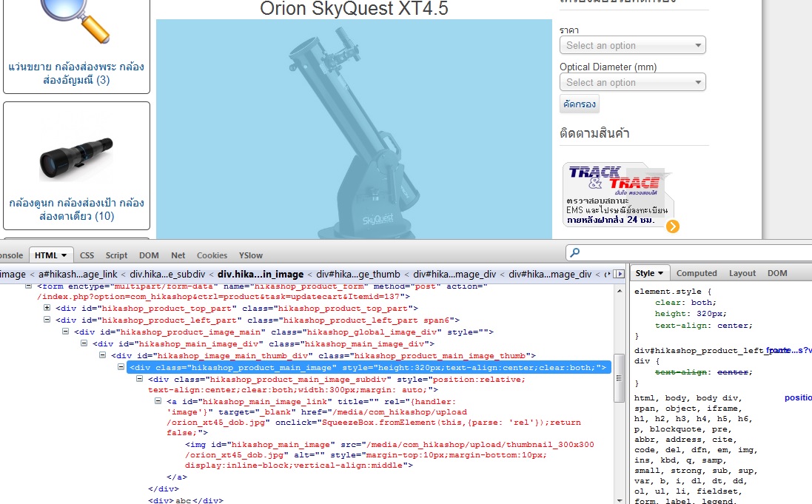The height and width of the screenshot is (504, 812).
Task: Click the orange arrow on Track & Trace banner
Action: [672, 226]
